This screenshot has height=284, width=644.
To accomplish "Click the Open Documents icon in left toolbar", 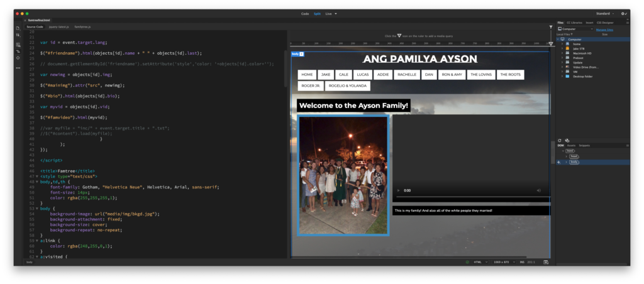I will (x=18, y=28).
